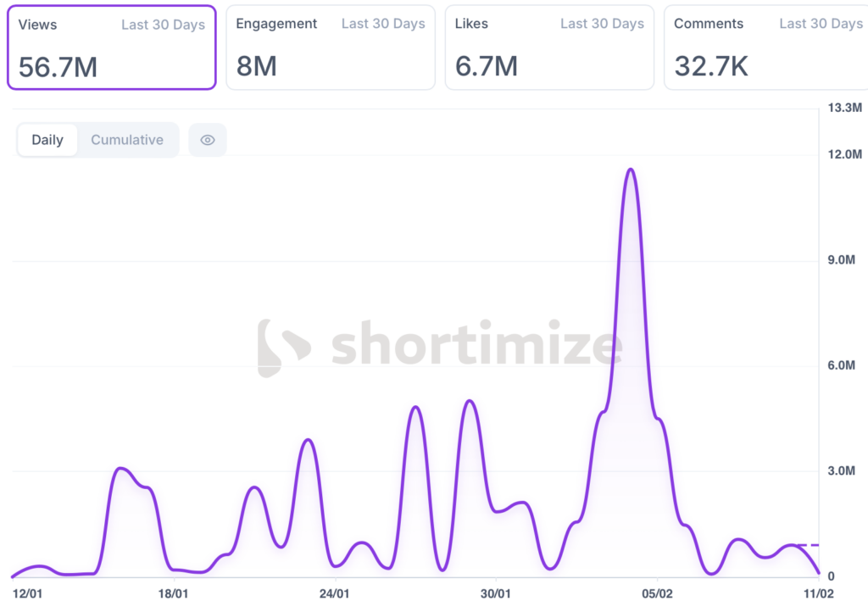Click the 32.7K comments total
This screenshot has width=868, height=612.
tap(711, 66)
